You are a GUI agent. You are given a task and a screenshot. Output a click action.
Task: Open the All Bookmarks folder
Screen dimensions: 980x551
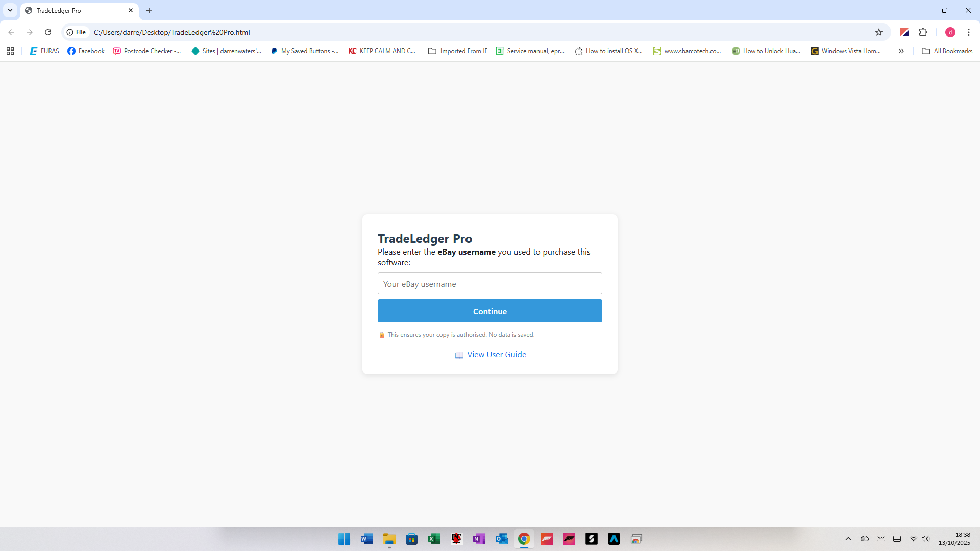(947, 51)
